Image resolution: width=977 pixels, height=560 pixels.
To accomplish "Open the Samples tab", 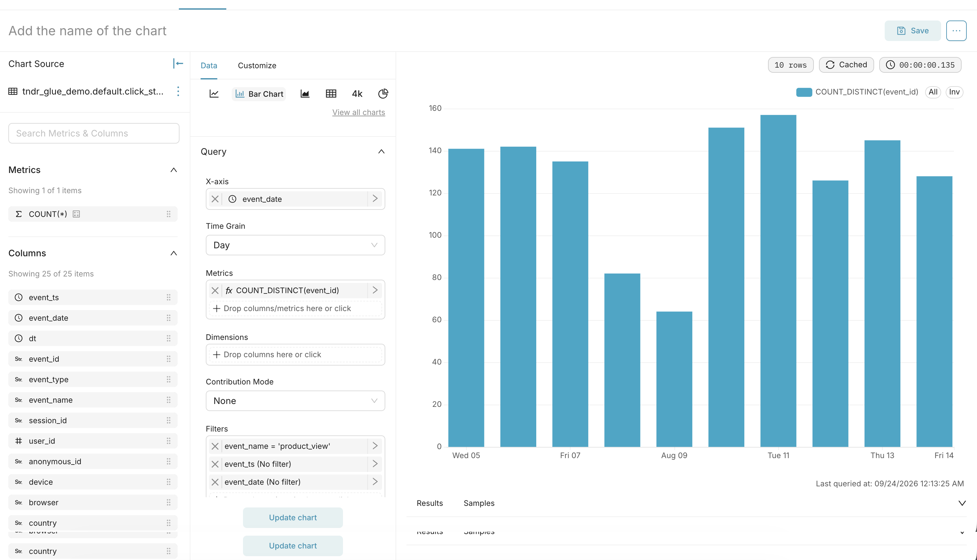I will coord(479,503).
